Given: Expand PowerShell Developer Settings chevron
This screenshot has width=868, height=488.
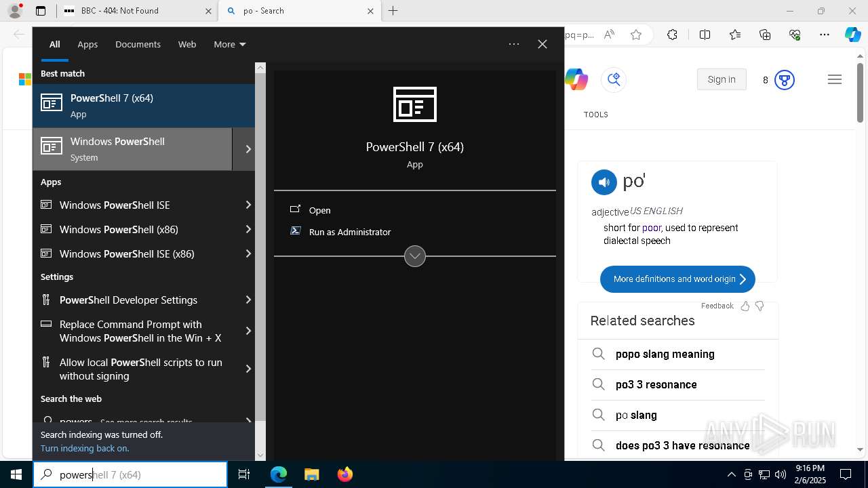Looking at the screenshot, I should (248, 300).
